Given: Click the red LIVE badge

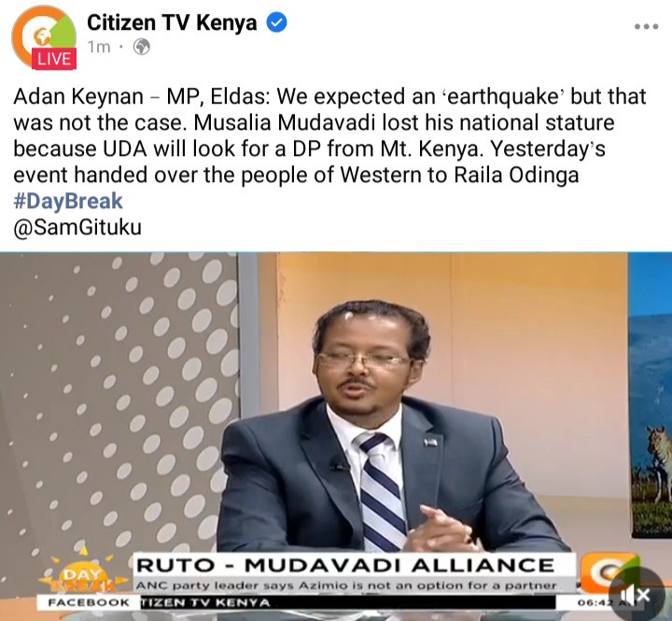Looking at the screenshot, I should click(53, 59).
